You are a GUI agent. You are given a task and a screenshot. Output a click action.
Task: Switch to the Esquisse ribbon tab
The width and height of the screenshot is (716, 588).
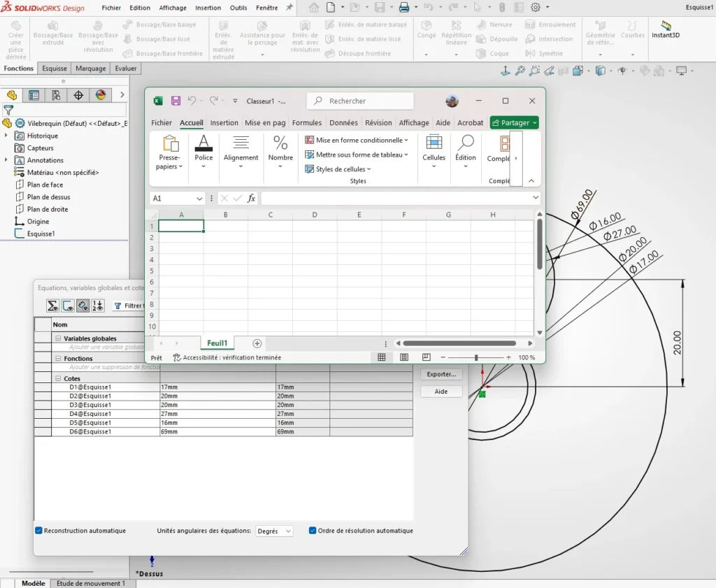tap(54, 68)
